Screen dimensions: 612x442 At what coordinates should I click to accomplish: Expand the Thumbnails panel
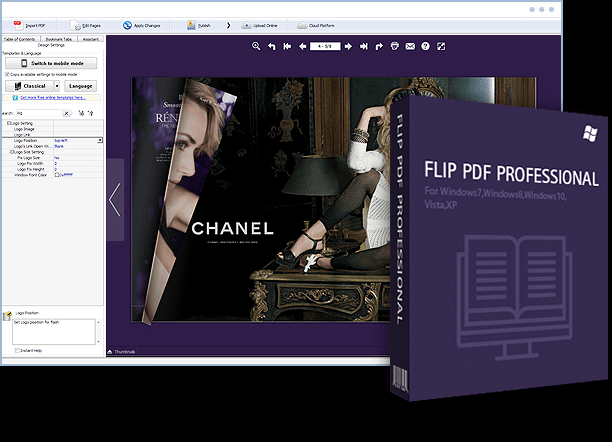(x=121, y=352)
